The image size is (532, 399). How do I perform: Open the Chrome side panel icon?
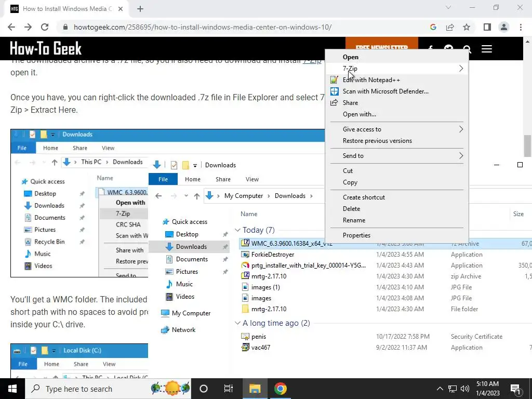coord(487,27)
